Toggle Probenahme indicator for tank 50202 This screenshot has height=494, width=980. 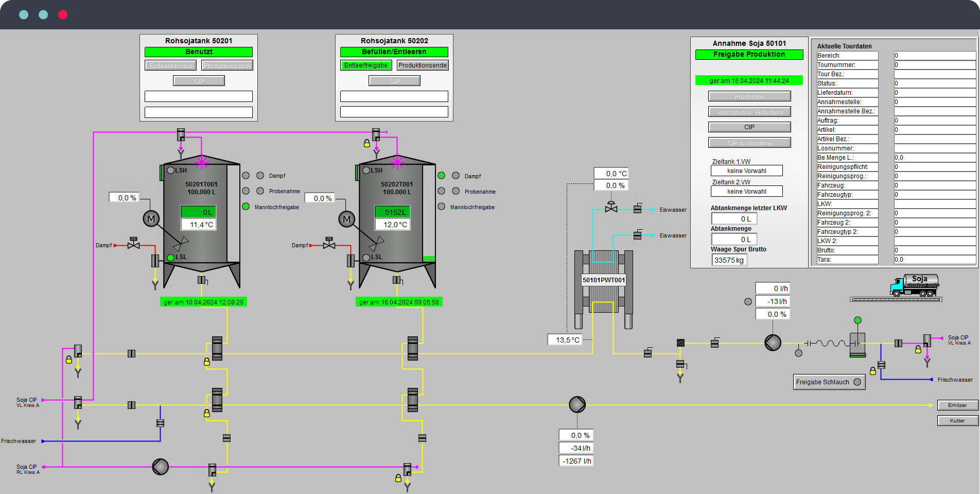pyautogui.click(x=456, y=191)
